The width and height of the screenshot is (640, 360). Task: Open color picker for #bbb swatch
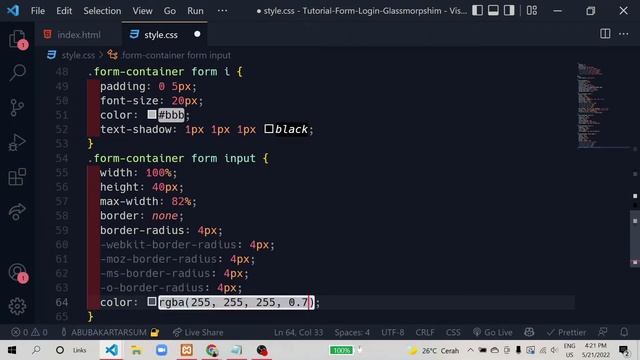pos(152,114)
